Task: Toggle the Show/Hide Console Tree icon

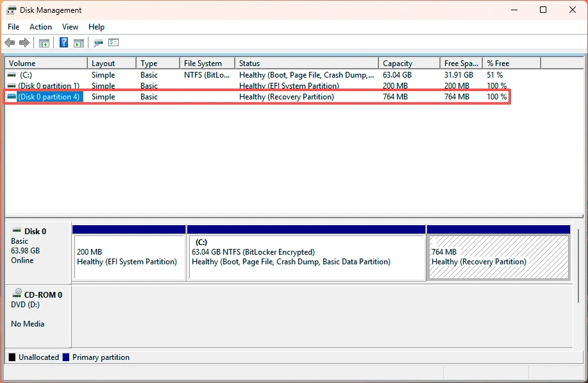Action: point(44,43)
